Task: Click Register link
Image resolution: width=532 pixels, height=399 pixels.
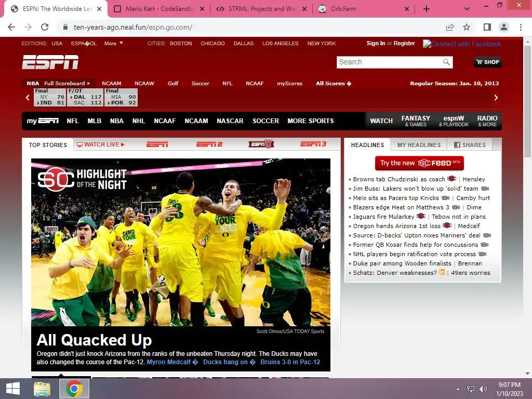Action: 404,44
